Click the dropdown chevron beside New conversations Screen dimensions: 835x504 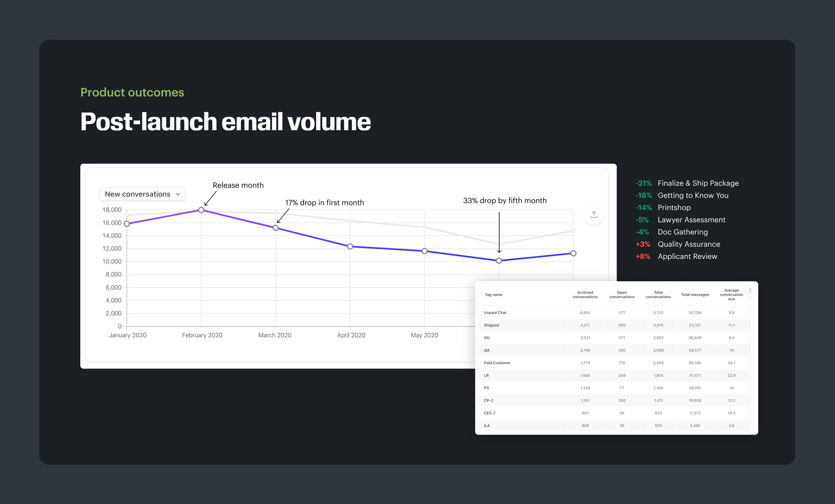[178, 194]
